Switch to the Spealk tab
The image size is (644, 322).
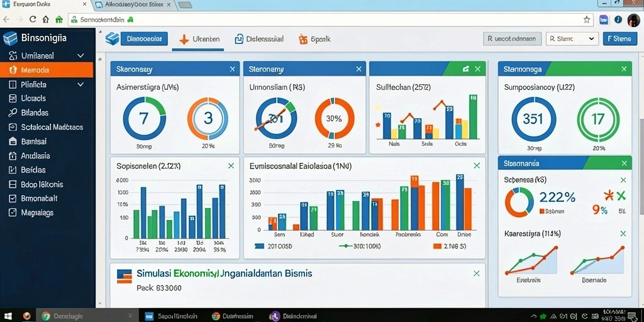click(314, 40)
